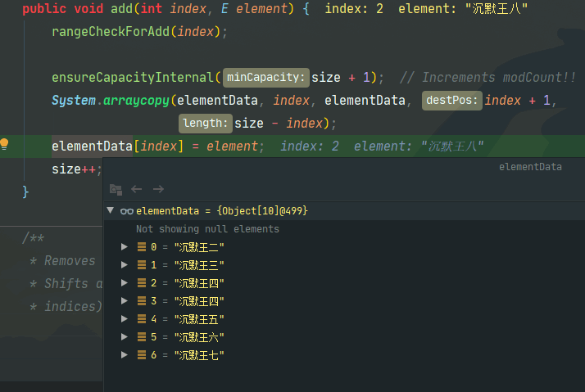The image size is (585, 392).
Task: Click the array icon of element 4
Action: pos(142,318)
